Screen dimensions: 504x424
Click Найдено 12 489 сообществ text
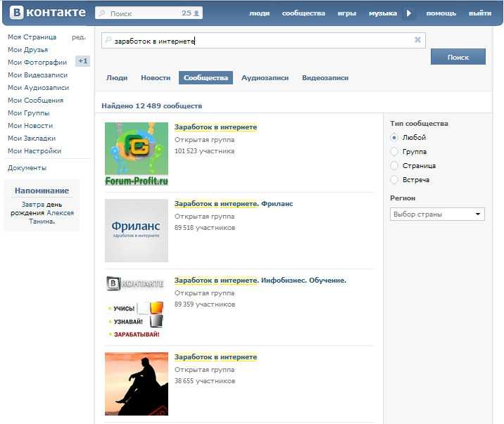pos(152,105)
